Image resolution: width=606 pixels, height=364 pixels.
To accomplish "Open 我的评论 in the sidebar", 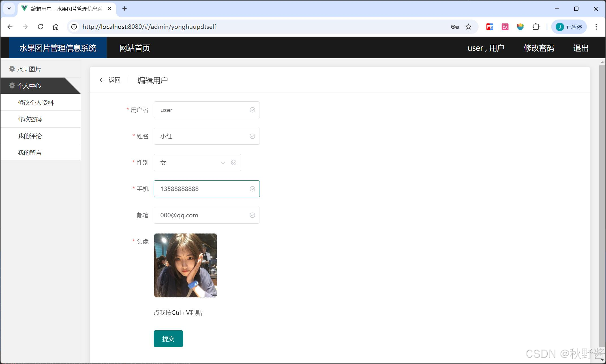I will 30,136.
